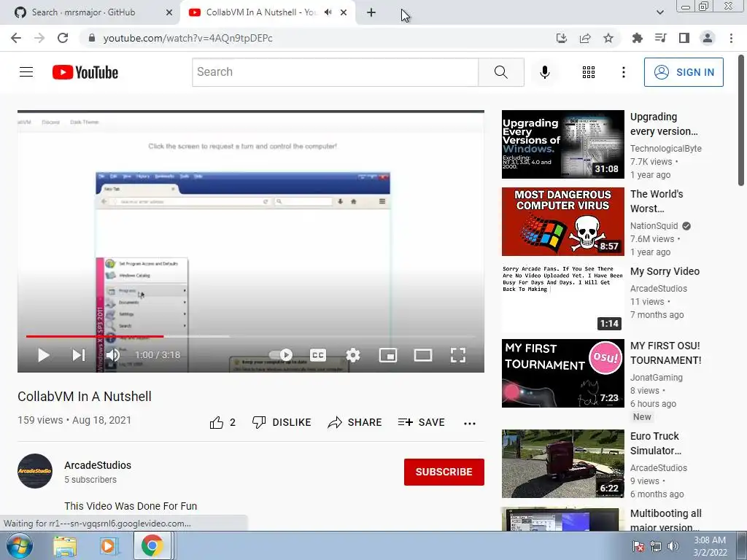The height and width of the screenshot is (560, 747).
Task: Open video settings gear
Action: pos(353,355)
